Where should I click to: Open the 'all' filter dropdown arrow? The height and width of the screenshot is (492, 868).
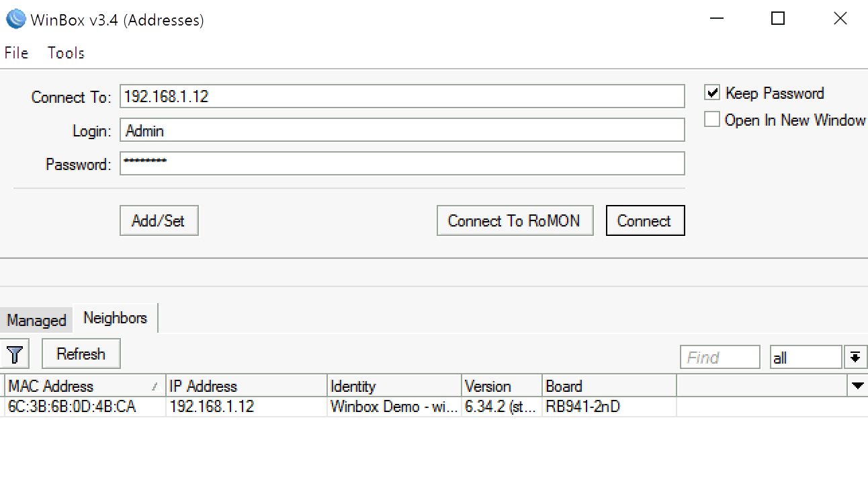click(855, 358)
